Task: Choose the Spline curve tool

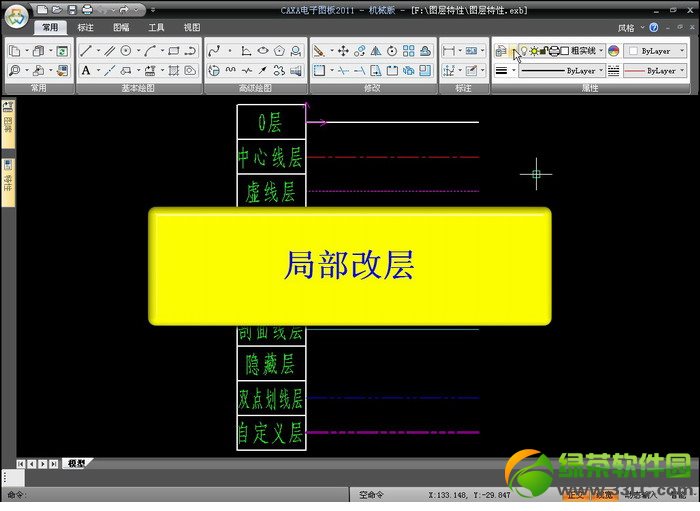Action: point(214,51)
